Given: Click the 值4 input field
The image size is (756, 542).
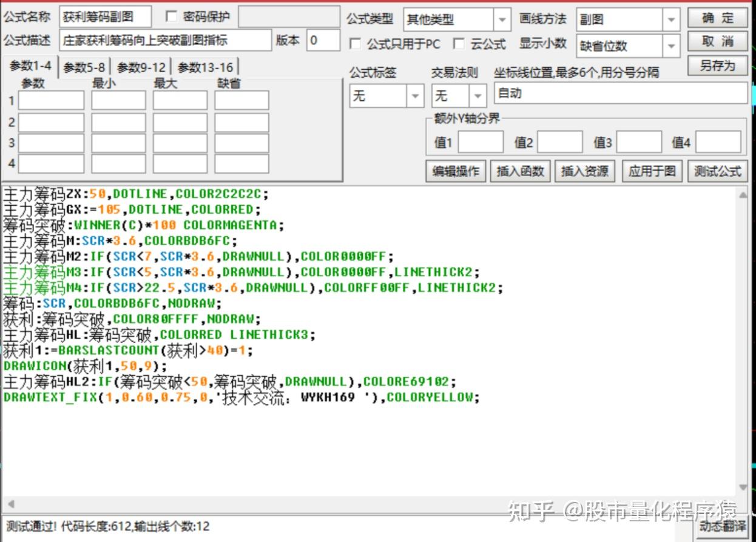Looking at the screenshot, I should point(718,143).
